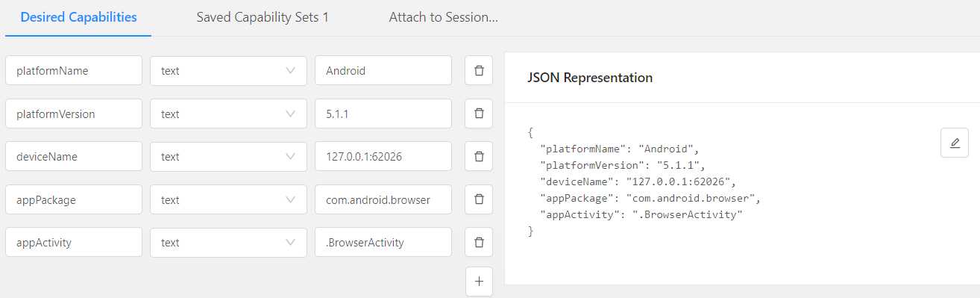This screenshot has width=980, height=298.
Task: Select the Desired Capabilities tab
Action: 78,18
